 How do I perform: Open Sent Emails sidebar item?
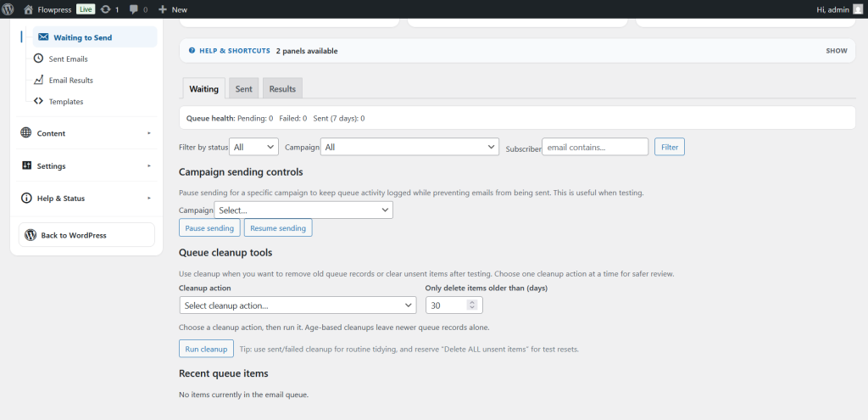68,59
